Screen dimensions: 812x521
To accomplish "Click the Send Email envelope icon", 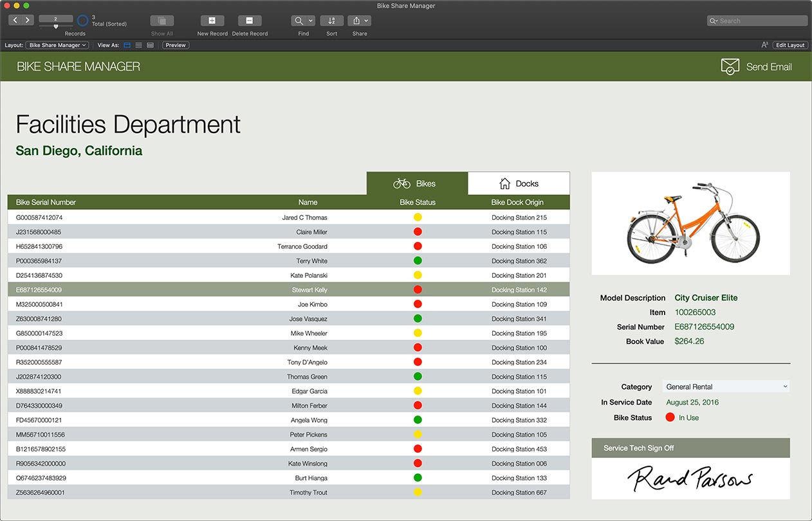I will (x=730, y=67).
